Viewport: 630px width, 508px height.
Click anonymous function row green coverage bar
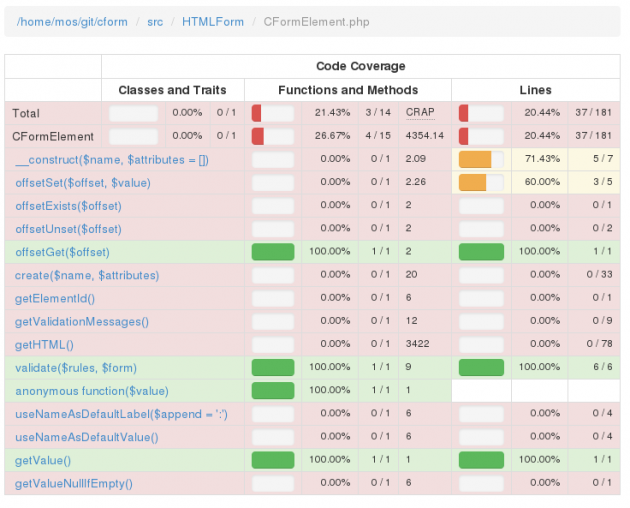[x=273, y=391]
